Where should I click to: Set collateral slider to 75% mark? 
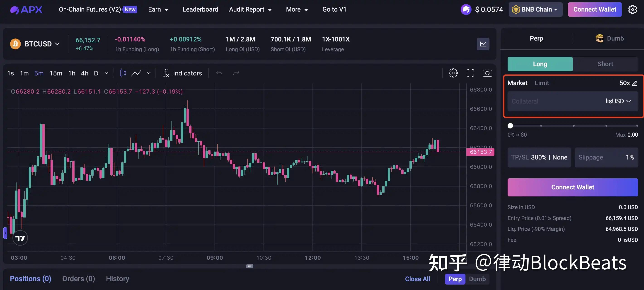pos(606,126)
